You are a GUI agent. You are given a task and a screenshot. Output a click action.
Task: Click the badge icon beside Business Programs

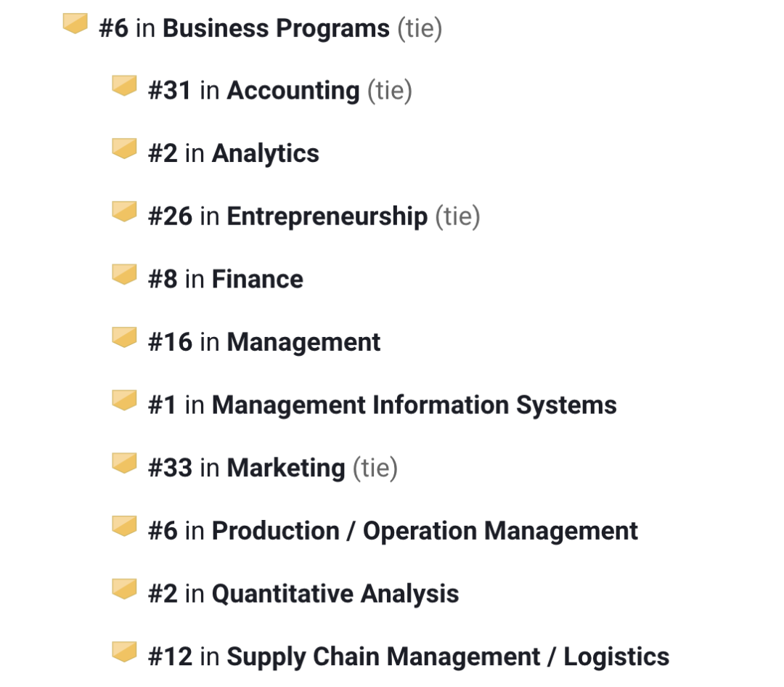75,24
